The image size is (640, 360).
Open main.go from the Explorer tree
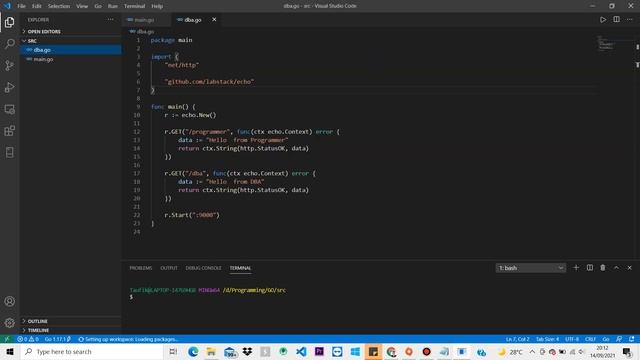coord(71,59)
